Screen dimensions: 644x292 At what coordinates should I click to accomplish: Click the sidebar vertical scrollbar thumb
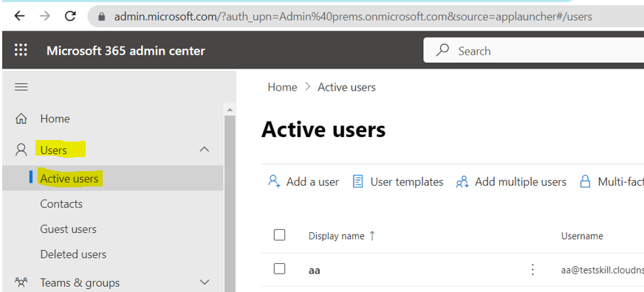click(230, 204)
